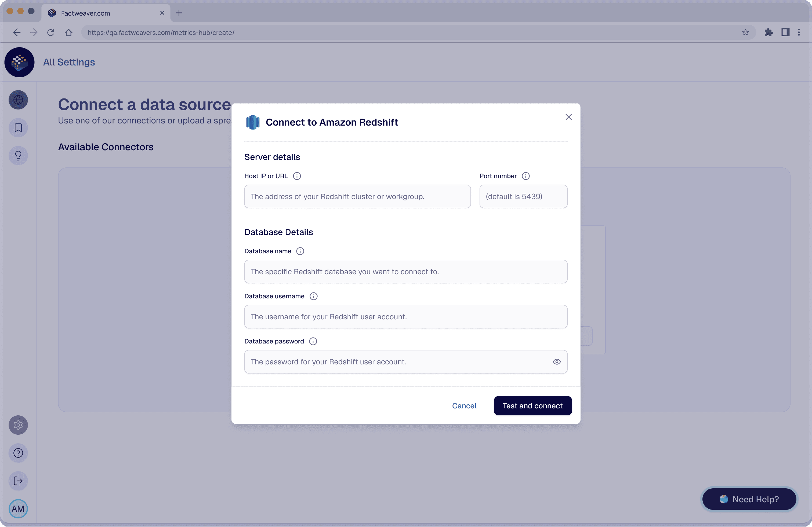
Task: Click the Connect a data source title
Action: 145,104
